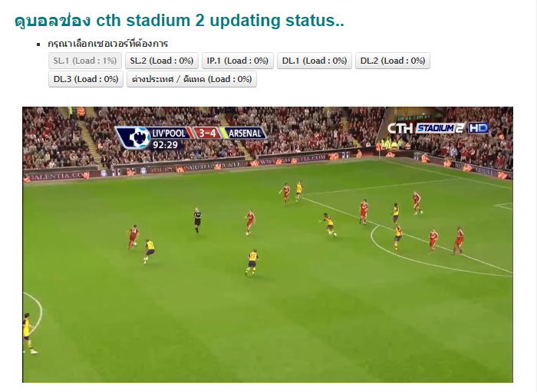Switch to server SL.2 (Load : 0%)
537x392 pixels.
point(162,61)
